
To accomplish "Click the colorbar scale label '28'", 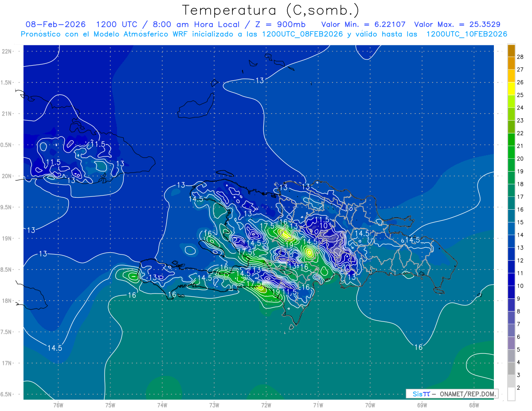I will pyautogui.click(x=520, y=57).
